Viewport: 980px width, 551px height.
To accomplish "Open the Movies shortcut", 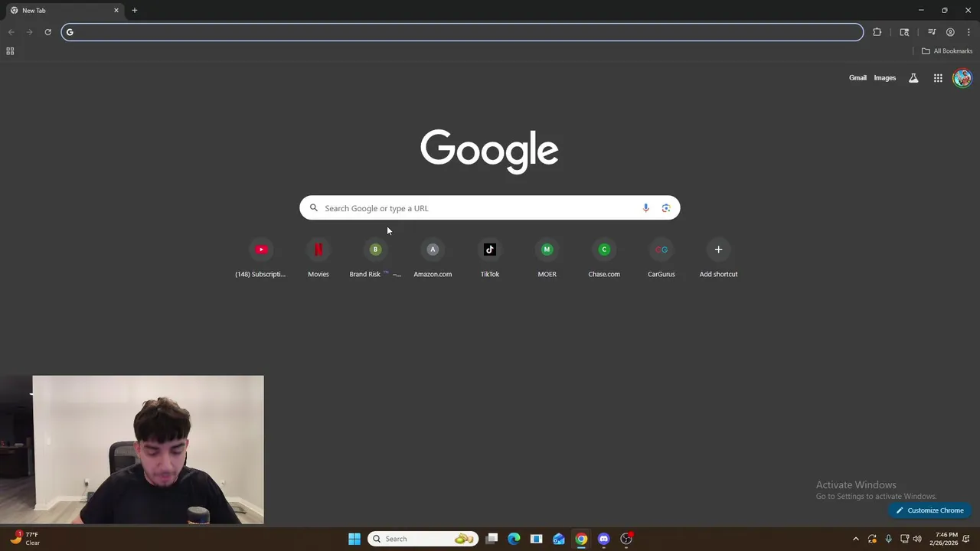I will pos(318,259).
